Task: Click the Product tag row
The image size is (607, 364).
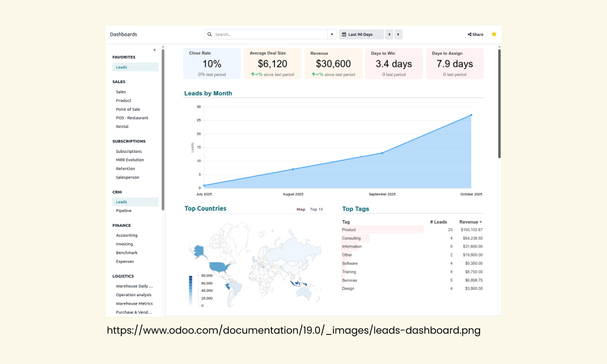Action: tap(412, 230)
